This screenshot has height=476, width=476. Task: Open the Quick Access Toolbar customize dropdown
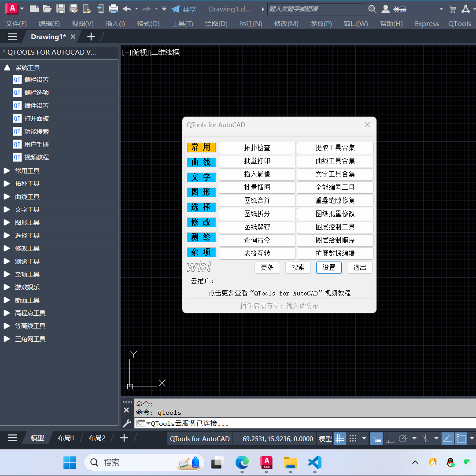pyautogui.click(x=164, y=9)
